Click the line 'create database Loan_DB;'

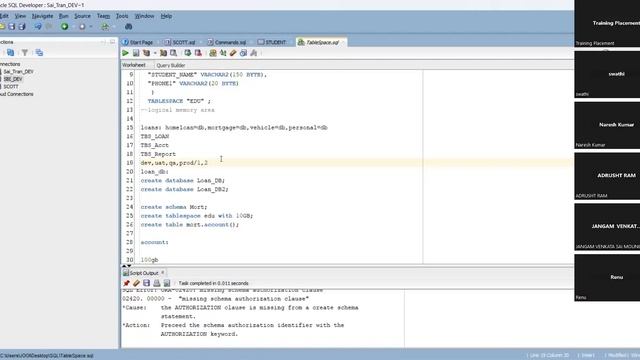point(183,180)
